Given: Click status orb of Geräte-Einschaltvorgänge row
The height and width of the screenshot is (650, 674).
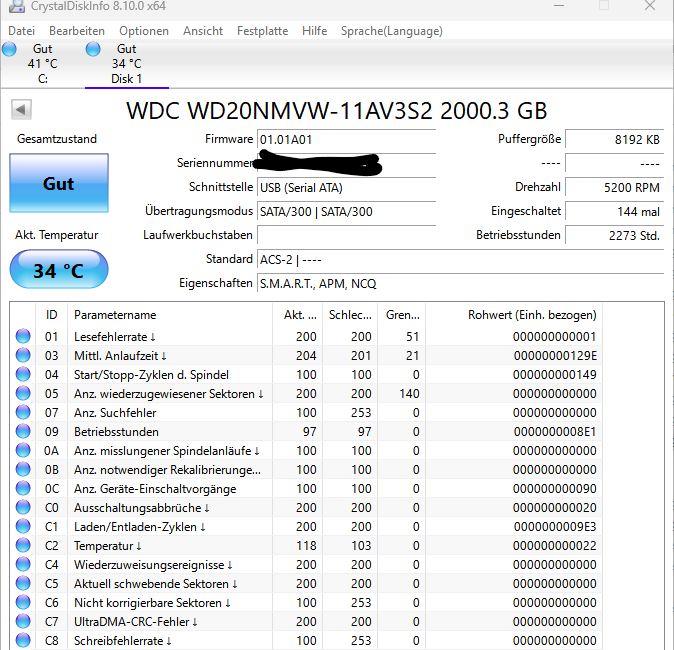Looking at the screenshot, I should [23, 488].
